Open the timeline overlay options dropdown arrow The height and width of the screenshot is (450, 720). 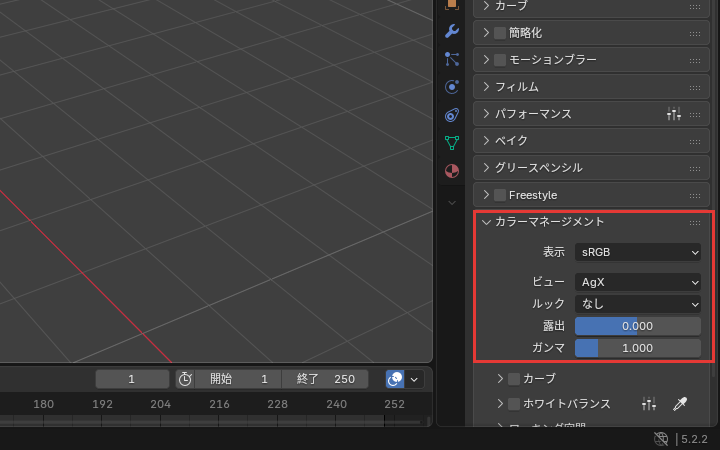click(x=414, y=379)
